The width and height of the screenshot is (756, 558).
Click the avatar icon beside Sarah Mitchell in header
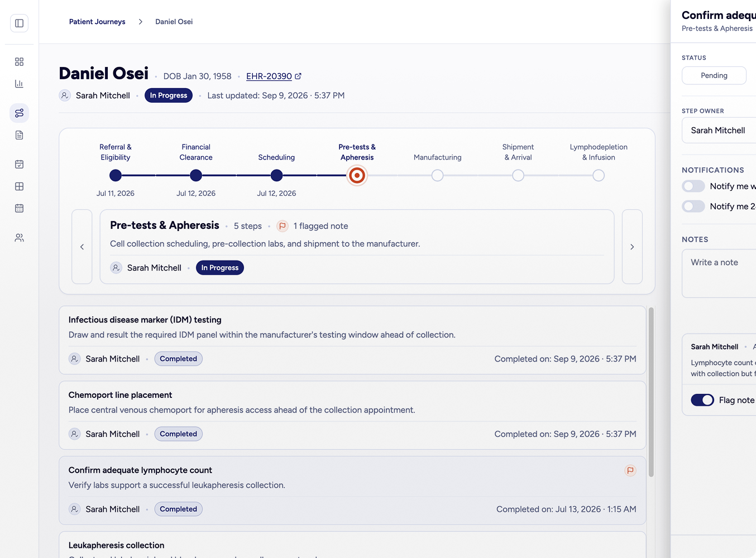click(65, 95)
